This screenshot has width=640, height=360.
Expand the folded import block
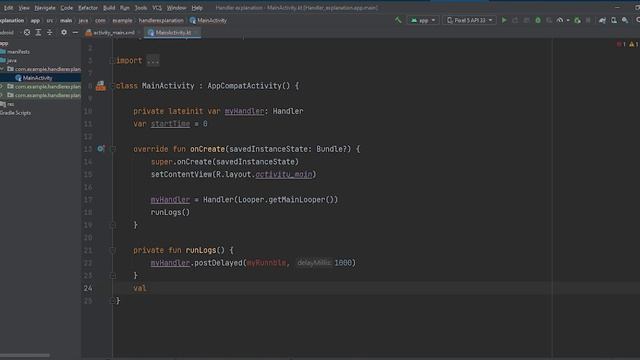pyautogui.click(x=153, y=60)
